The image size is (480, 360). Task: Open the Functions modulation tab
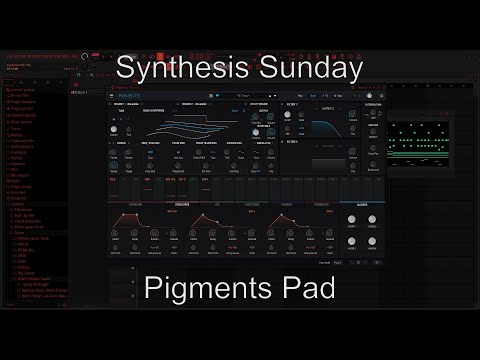point(252,204)
